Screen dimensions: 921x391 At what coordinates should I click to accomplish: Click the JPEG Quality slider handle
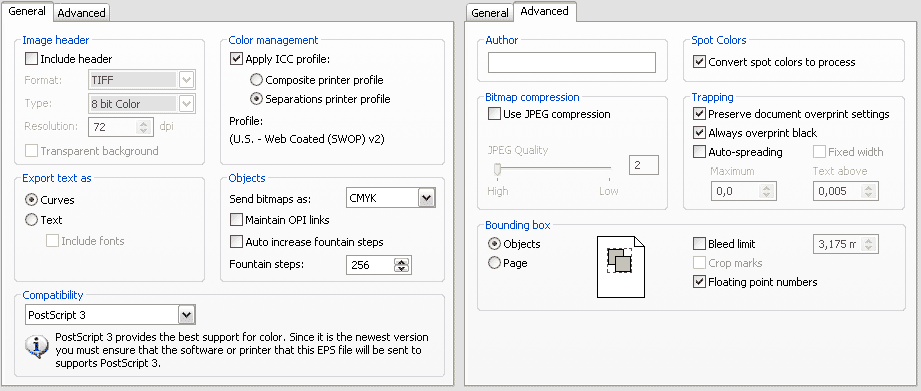point(497,170)
